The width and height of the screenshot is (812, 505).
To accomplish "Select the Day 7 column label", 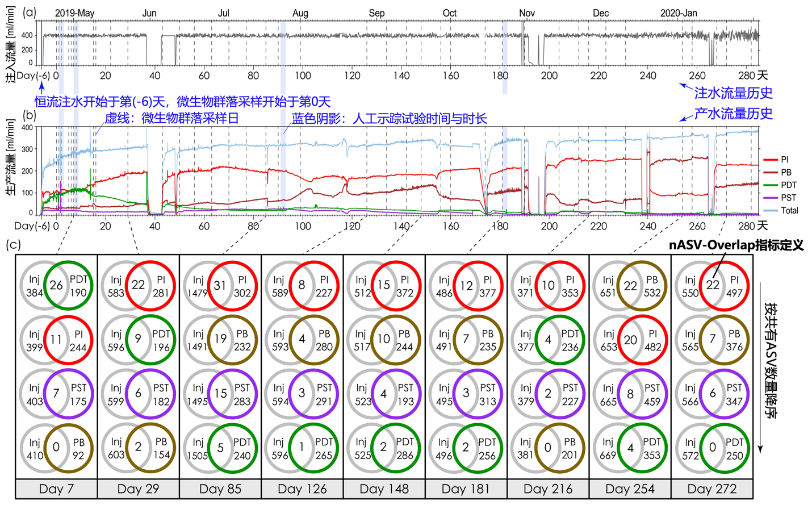I will [x=56, y=489].
